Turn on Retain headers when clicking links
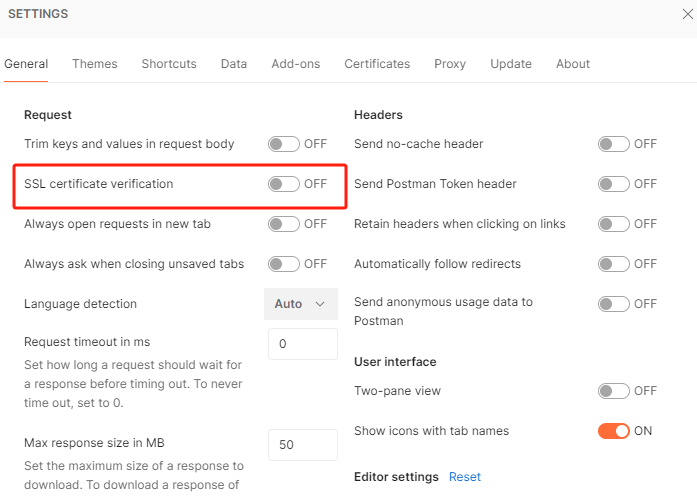 tap(614, 224)
